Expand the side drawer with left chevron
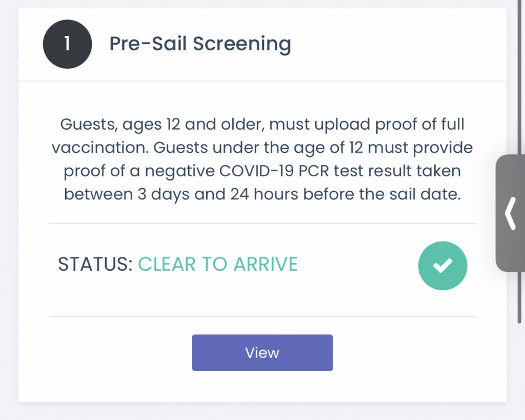This screenshot has height=420, width=525. coord(510,213)
